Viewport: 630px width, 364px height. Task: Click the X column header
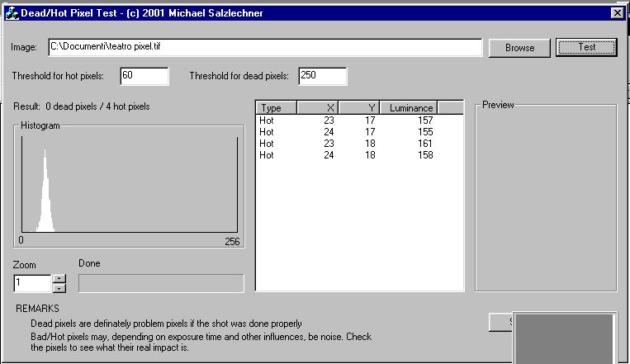(318, 108)
